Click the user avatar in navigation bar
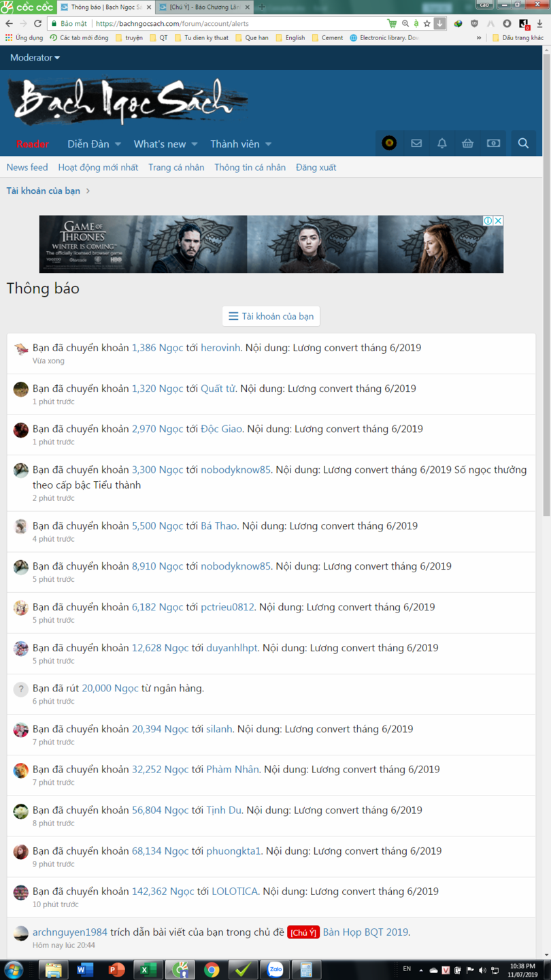The width and height of the screenshot is (551, 980). click(389, 144)
